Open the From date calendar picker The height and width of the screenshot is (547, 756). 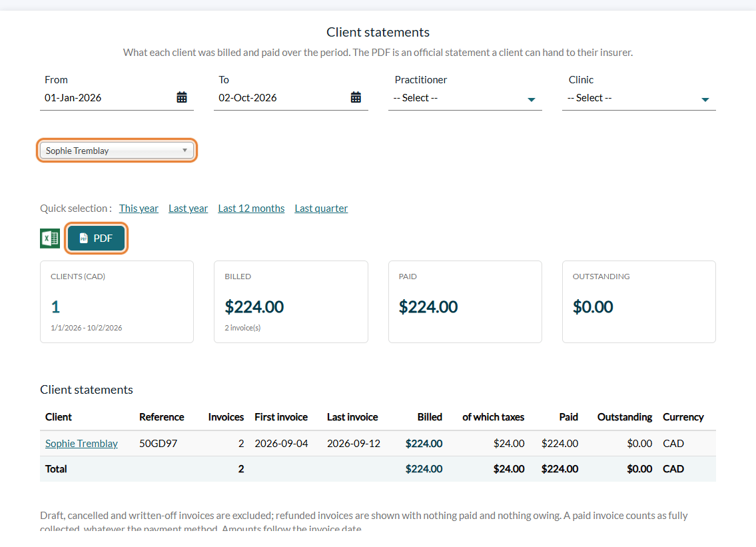point(182,97)
